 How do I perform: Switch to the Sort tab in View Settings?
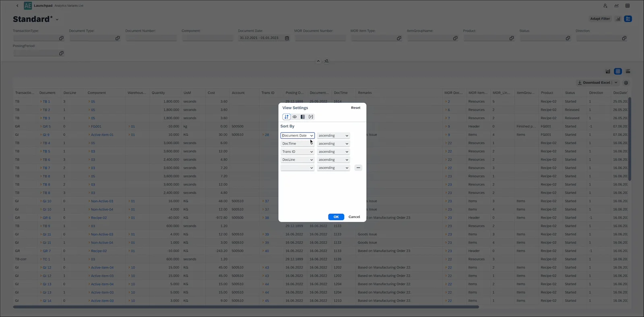pyautogui.click(x=287, y=117)
